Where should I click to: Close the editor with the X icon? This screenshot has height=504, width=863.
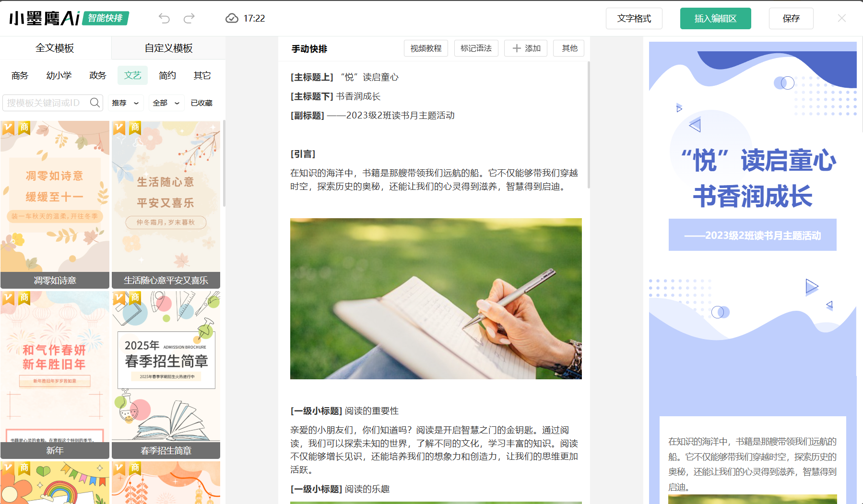pos(841,18)
